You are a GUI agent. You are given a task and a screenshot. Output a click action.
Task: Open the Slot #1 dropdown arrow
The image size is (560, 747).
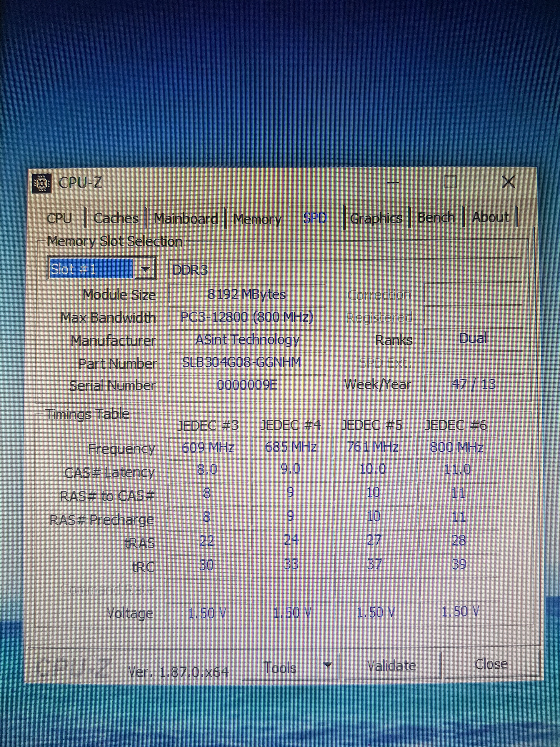(145, 269)
